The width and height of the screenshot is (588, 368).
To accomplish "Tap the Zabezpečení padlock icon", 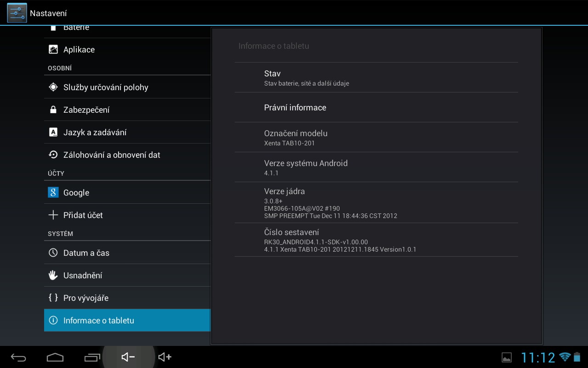I will (53, 109).
